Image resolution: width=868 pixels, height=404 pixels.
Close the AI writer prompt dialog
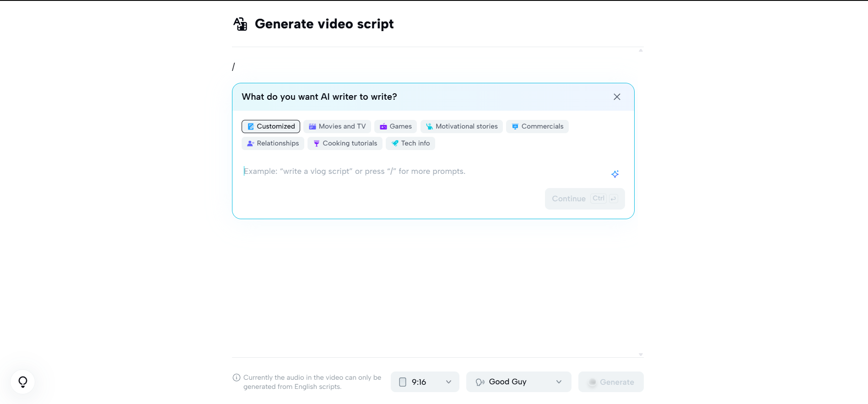pos(617,97)
